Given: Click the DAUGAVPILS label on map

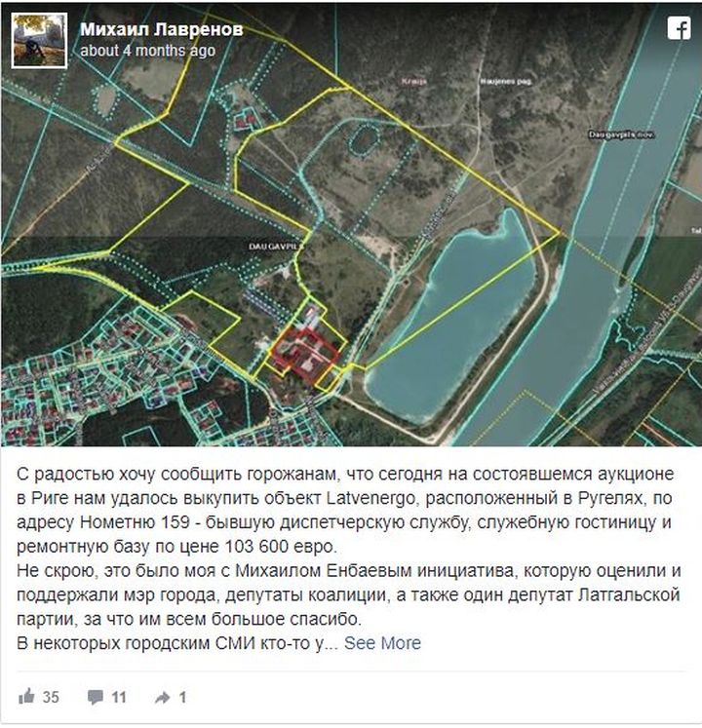Looking at the screenshot, I should coord(275,246).
